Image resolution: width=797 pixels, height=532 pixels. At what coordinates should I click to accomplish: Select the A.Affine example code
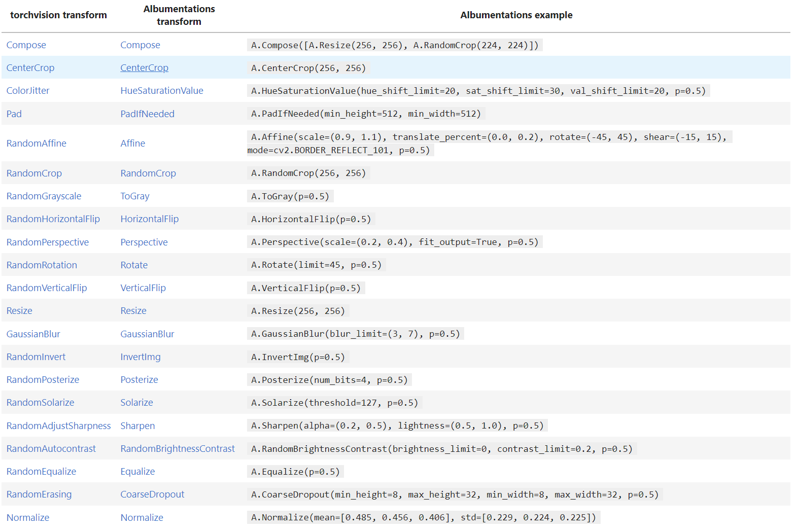point(490,144)
